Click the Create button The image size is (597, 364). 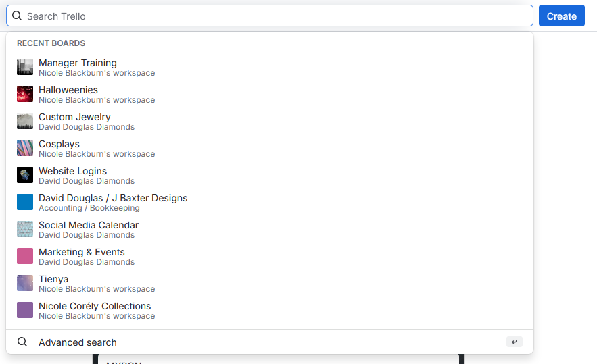[562, 16]
